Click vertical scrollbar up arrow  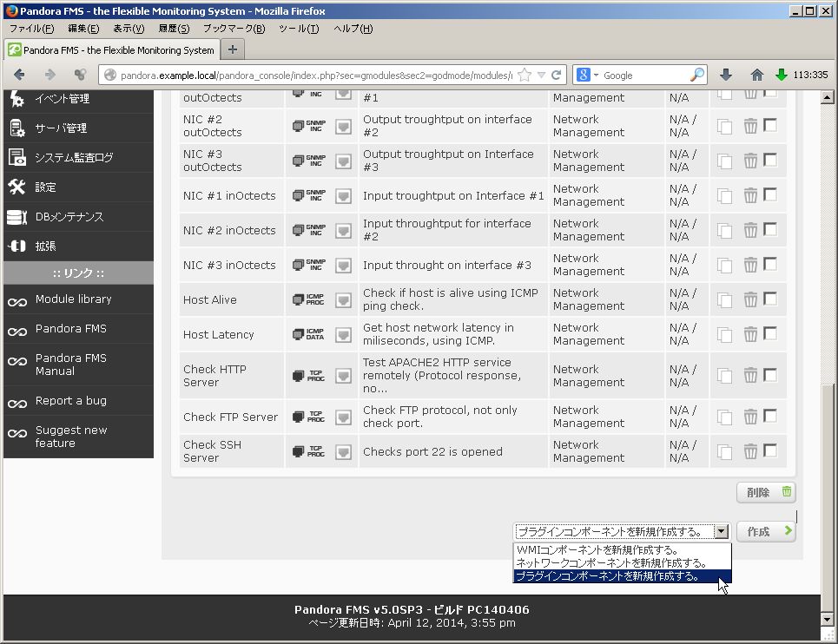point(827,97)
